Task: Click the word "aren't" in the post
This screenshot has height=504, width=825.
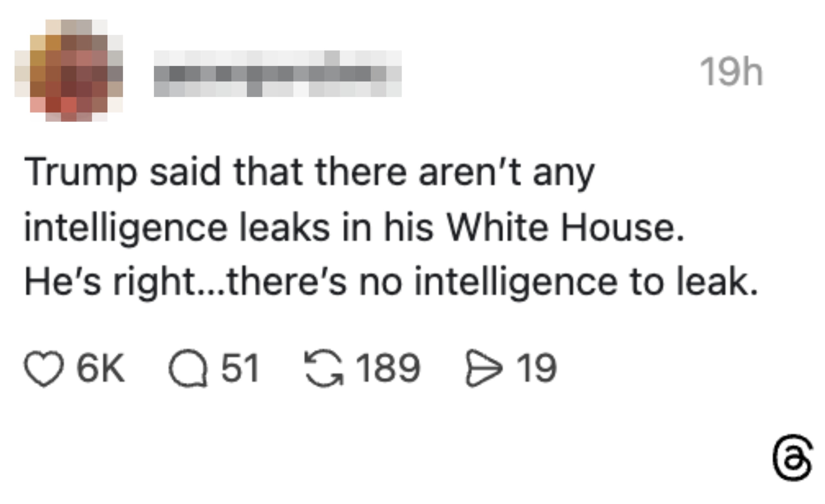Action: pyautogui.click(x=470, y=172)
